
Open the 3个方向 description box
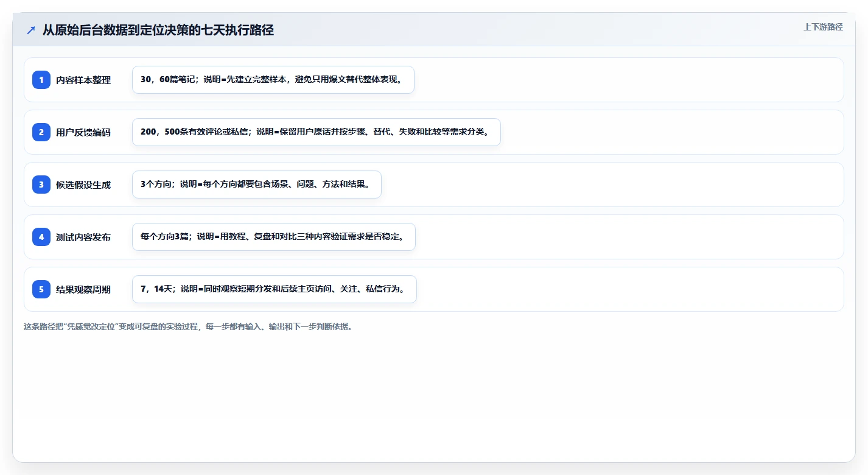pos(257,185)
